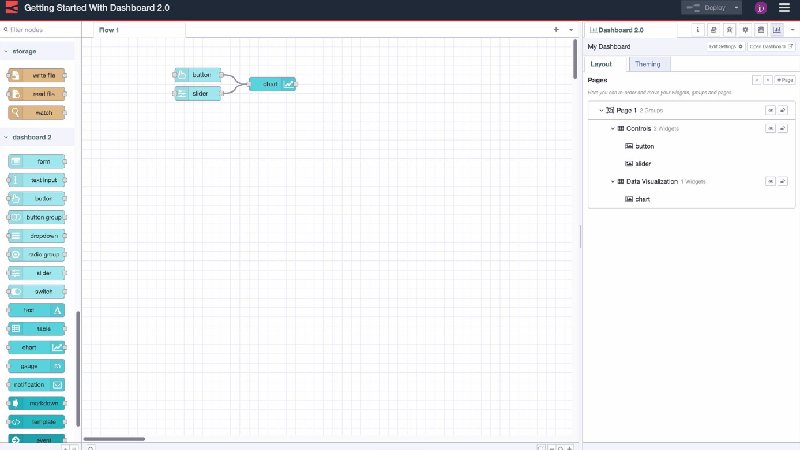Open the configuration nodes sidebar tab
800x450 pixels.
[x=745, y=30]
